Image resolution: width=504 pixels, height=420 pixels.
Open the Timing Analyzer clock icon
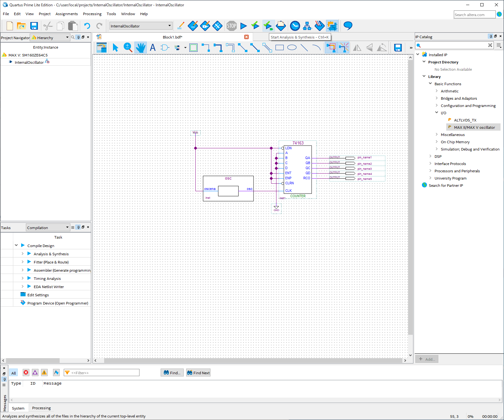(x=295, y=26)
